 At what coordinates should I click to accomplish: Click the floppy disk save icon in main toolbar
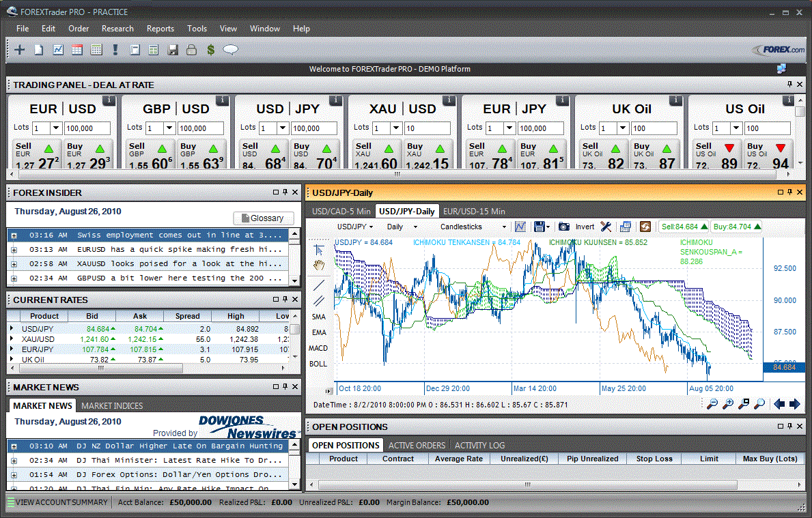point(173,50)
